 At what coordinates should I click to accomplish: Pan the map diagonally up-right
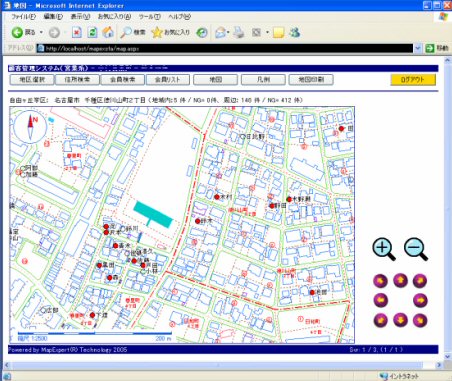420,281
